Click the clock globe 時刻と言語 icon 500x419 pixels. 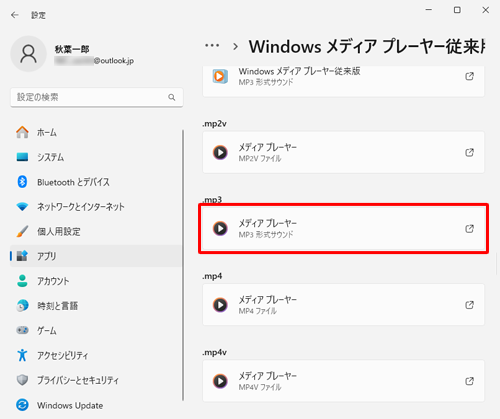(x=22, y=306)
